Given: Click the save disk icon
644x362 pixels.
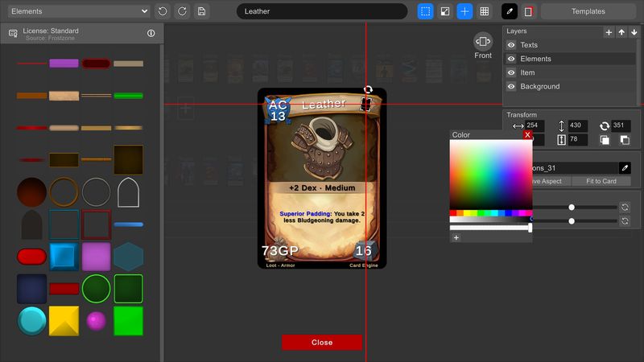Looking at the screenshot, I should click(x=201, y=11).
